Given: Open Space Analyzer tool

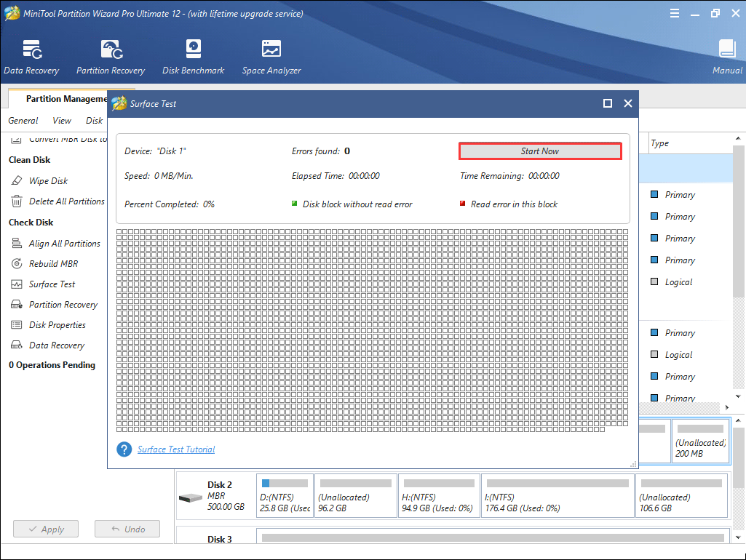Looking at the screenshot, I should pyautogui.click(x=271, y=57).
